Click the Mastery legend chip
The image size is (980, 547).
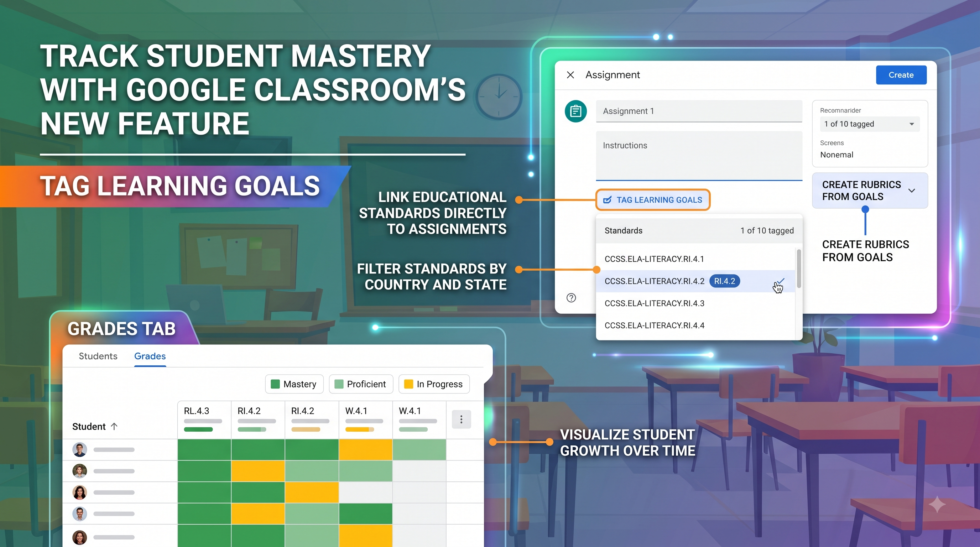point(294,384)
